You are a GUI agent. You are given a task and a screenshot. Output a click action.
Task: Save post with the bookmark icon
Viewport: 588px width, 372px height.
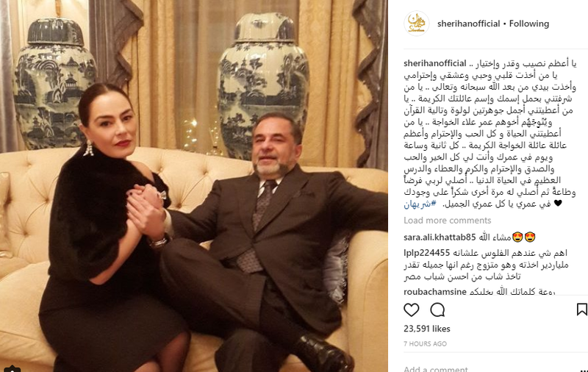[x=581, y=310]
